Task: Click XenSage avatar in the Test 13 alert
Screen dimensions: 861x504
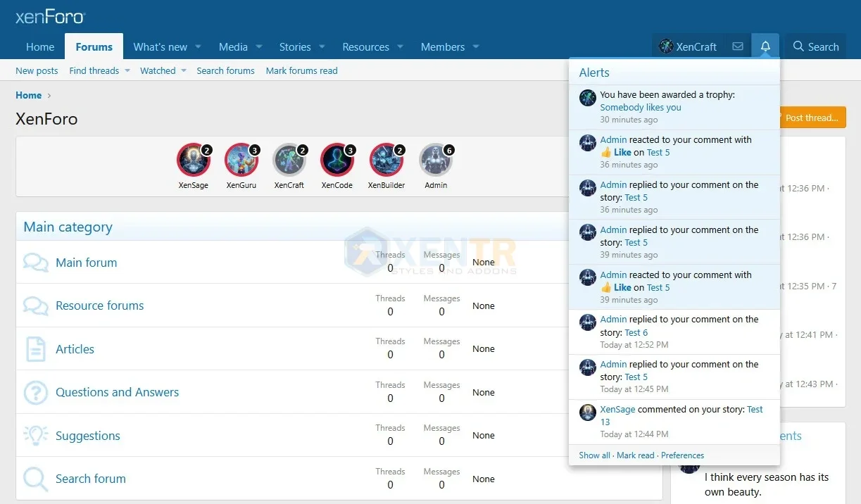Action: [588, 412]
